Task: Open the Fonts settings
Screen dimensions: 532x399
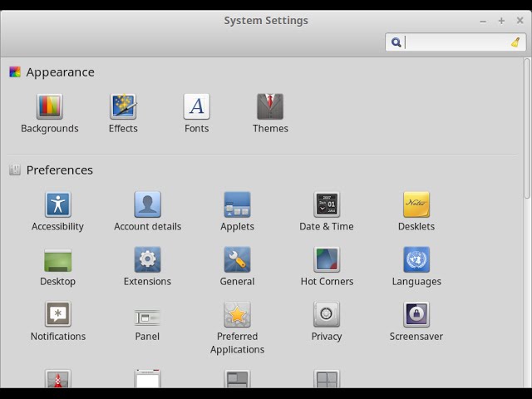Action: coord(196,113)
